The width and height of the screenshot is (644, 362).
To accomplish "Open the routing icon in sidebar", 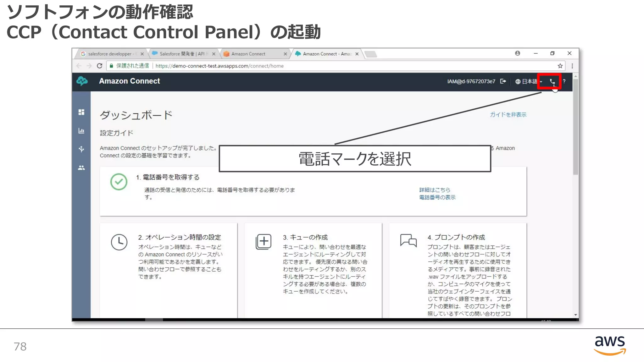I will pos(81,149).
